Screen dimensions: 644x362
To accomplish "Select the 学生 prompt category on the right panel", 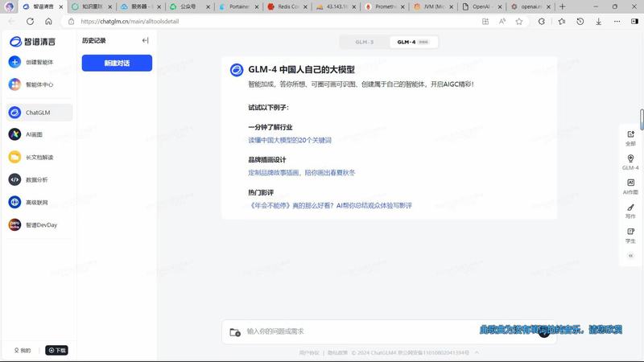I will [630, 236].
